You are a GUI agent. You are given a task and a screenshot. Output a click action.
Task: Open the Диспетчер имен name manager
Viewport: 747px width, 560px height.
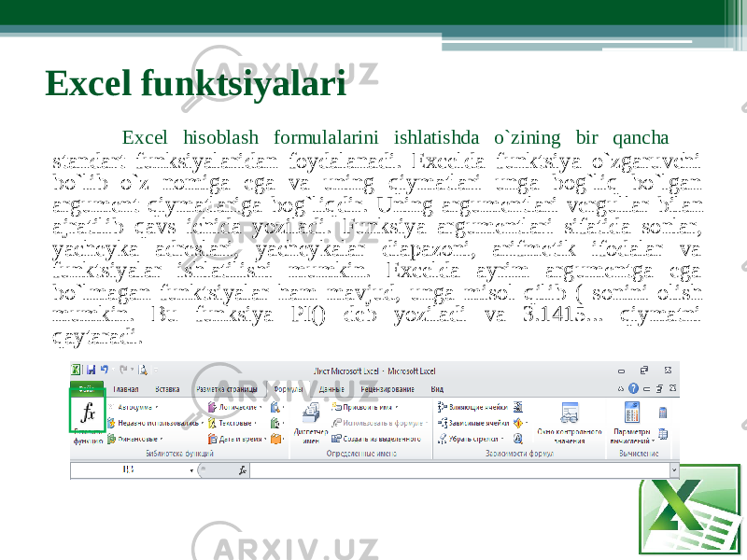click(311, 423)
